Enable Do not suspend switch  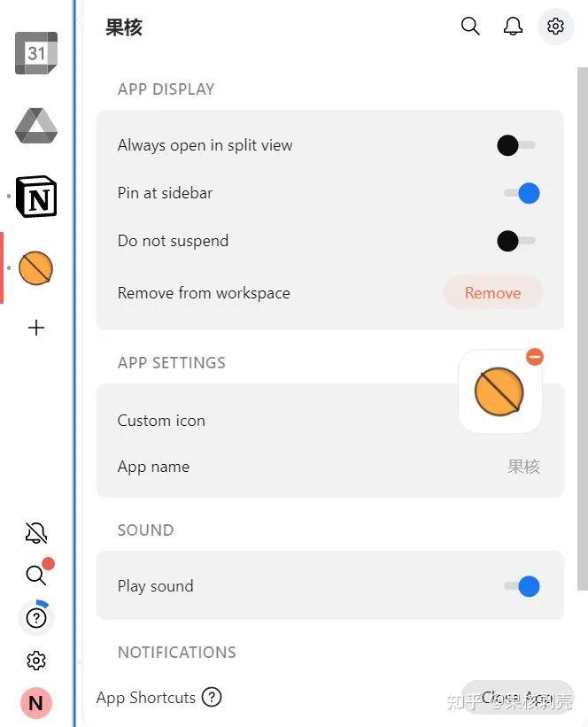coord(516,241)
